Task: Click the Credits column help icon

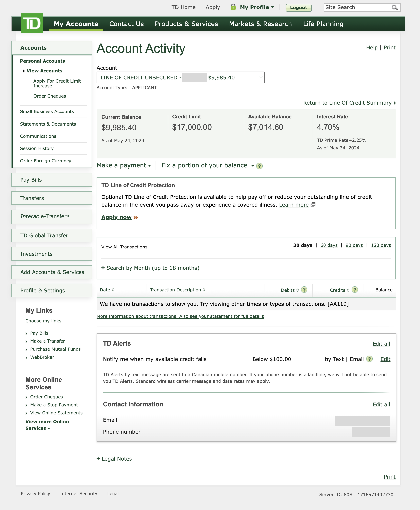Action: pyautogui.click(x=354, y=290)
